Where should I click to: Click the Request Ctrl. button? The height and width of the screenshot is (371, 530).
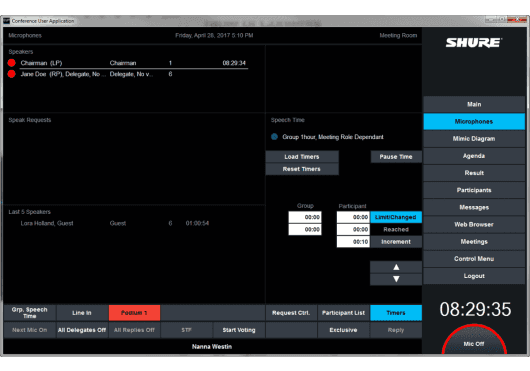(x=291, y=313)
